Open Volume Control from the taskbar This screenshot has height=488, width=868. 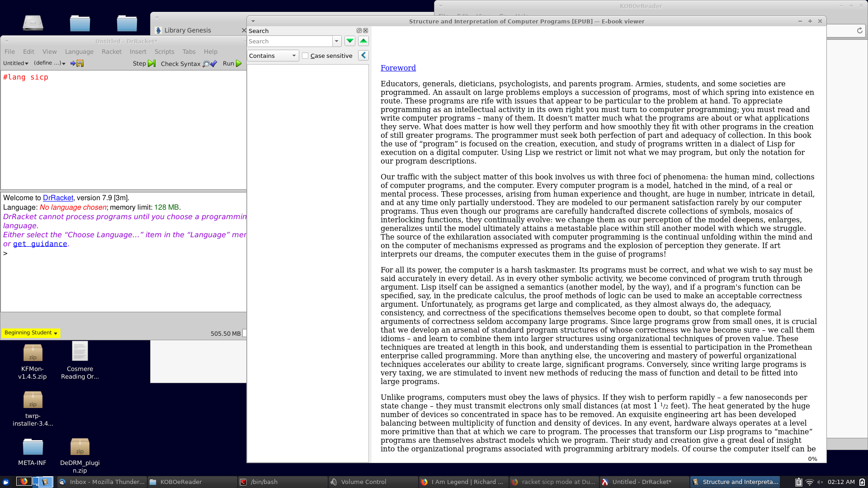(363, 482)
